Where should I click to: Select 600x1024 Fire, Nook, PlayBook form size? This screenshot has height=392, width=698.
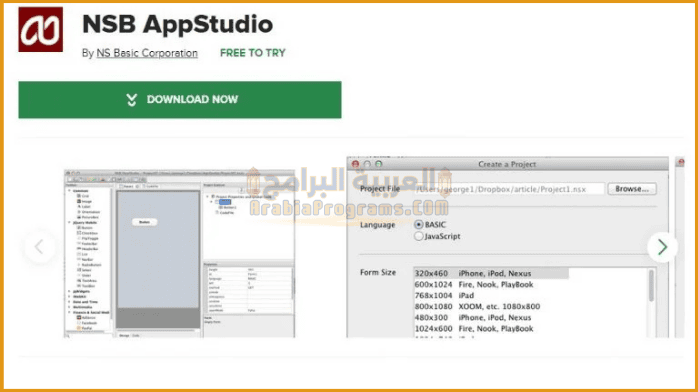(x=474, y=284)
